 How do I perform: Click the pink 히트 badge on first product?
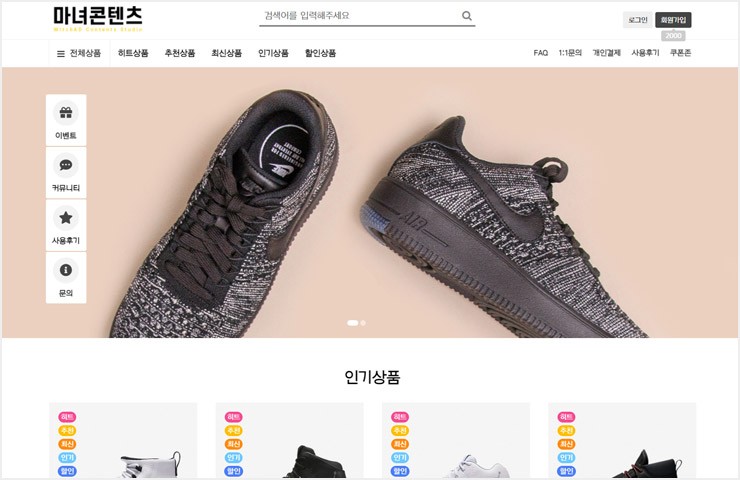67,417
